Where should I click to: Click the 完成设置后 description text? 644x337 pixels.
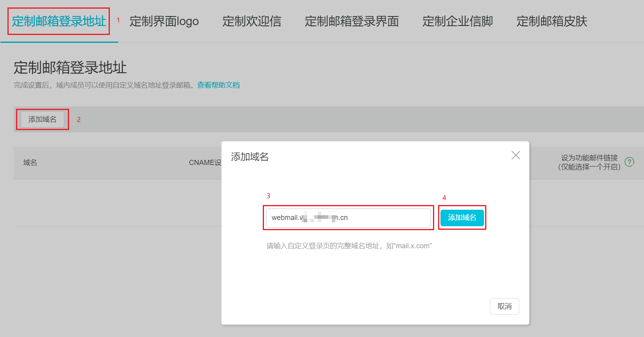click(105, 85)
